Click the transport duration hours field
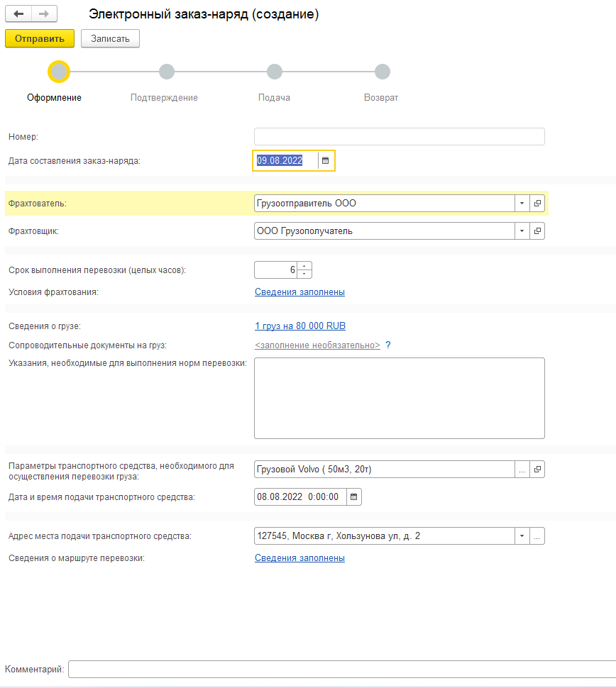The width and height of the screenshot is (616, 688). [x=276, y=270]
